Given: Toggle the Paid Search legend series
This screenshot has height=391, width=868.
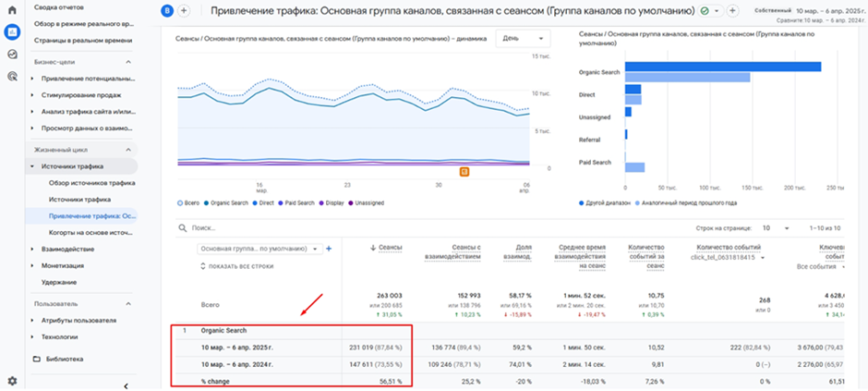Looking at the screenshot, I should [297, 202].
